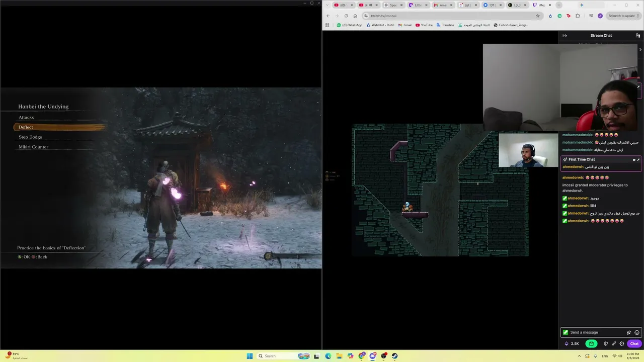The height and width of the screenshot is (362, 644).
Task: Open the channel points 2.5K balance
Action: 572,344
